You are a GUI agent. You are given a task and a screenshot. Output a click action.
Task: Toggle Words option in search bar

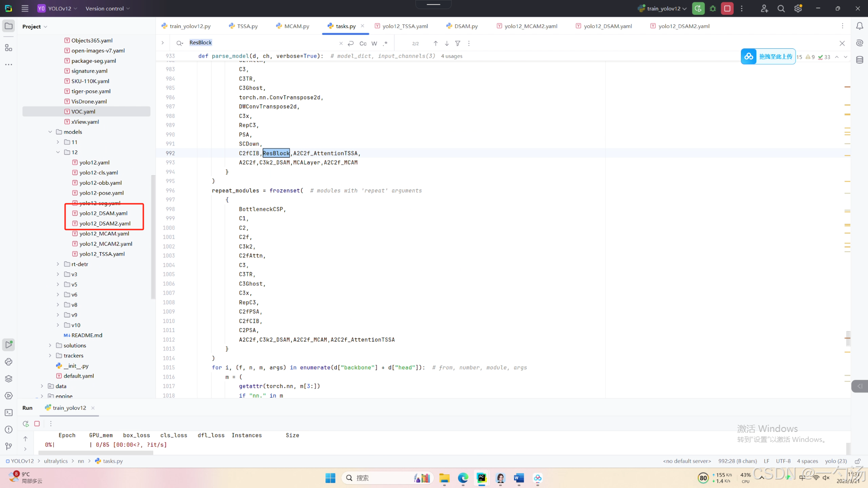[x=374, y=43]
